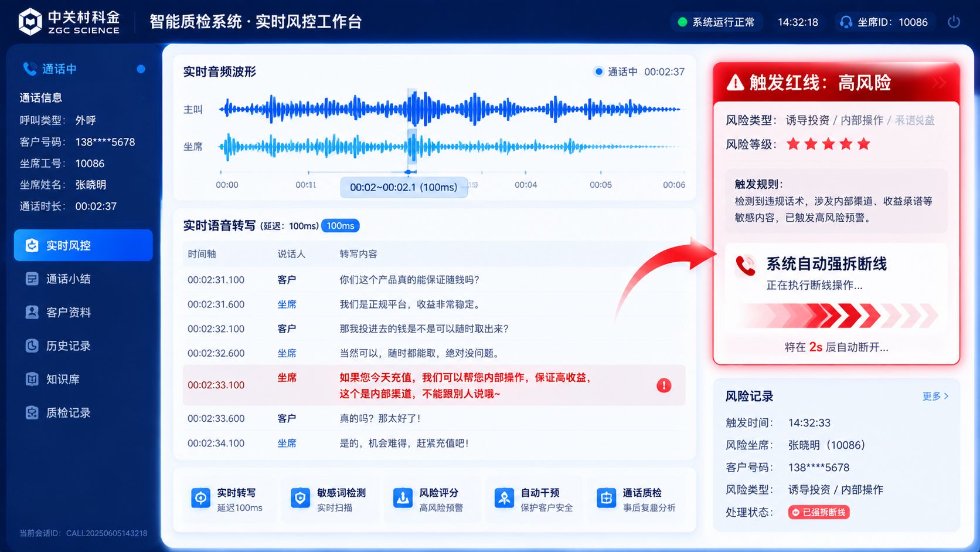This screenshot has width=980, height=552.
Task: Open 质检记录 in sidebar
Action: point(83,412)
